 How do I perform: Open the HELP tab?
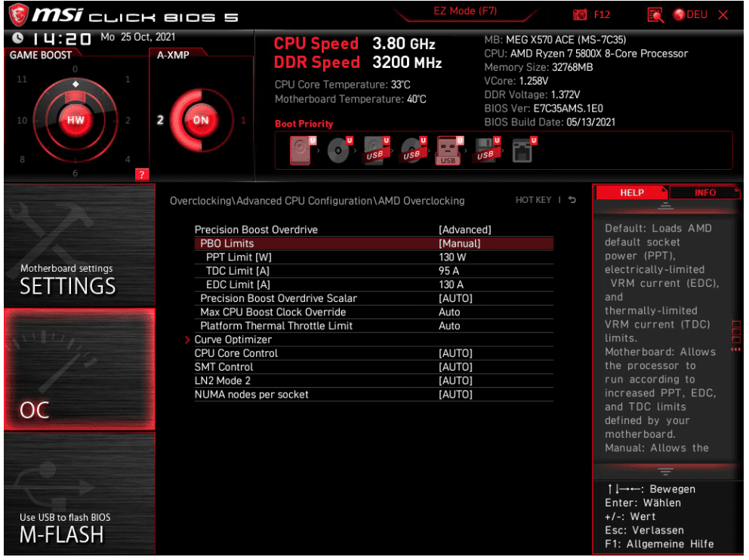click(631, 192)
